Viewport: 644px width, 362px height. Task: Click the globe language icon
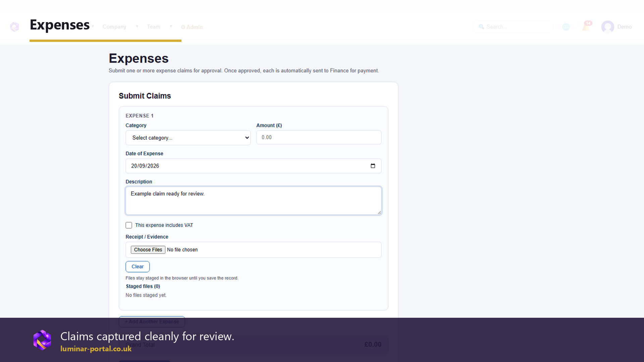[x=566, y=27]
